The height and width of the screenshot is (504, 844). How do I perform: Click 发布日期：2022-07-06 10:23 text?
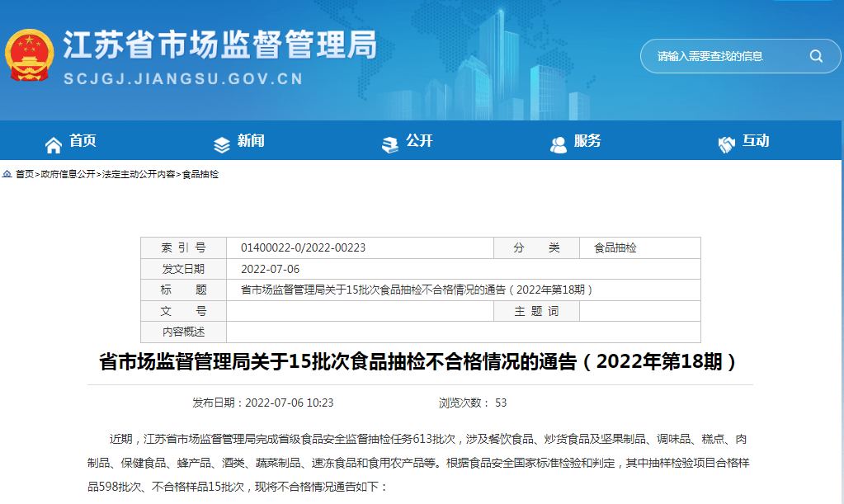tap(263, 403)
